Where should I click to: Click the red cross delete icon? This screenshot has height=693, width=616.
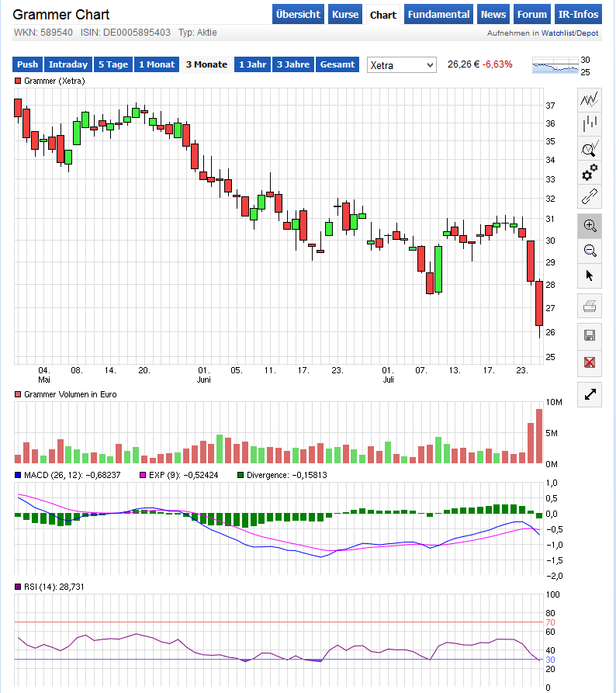click(x=590, y=363)
